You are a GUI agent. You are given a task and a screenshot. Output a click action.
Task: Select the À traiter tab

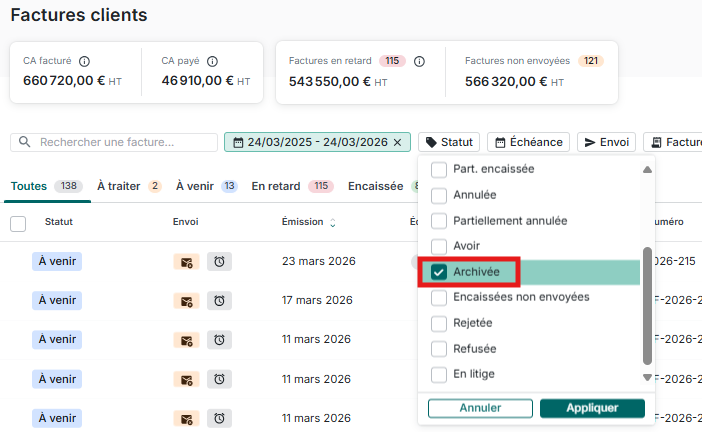(128, 186)
